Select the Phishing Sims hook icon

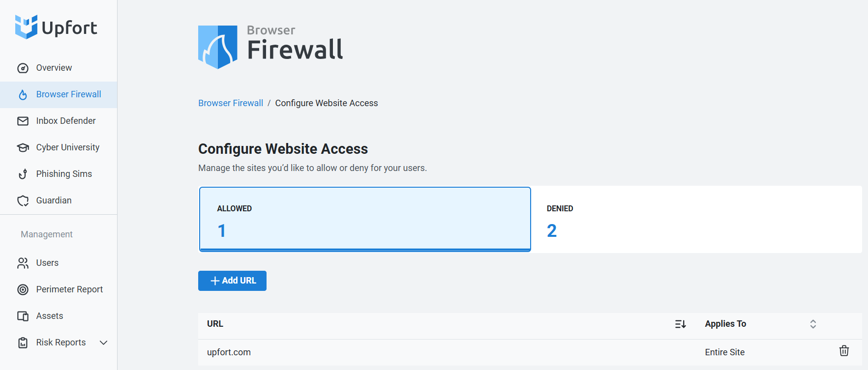coord(23,174)
